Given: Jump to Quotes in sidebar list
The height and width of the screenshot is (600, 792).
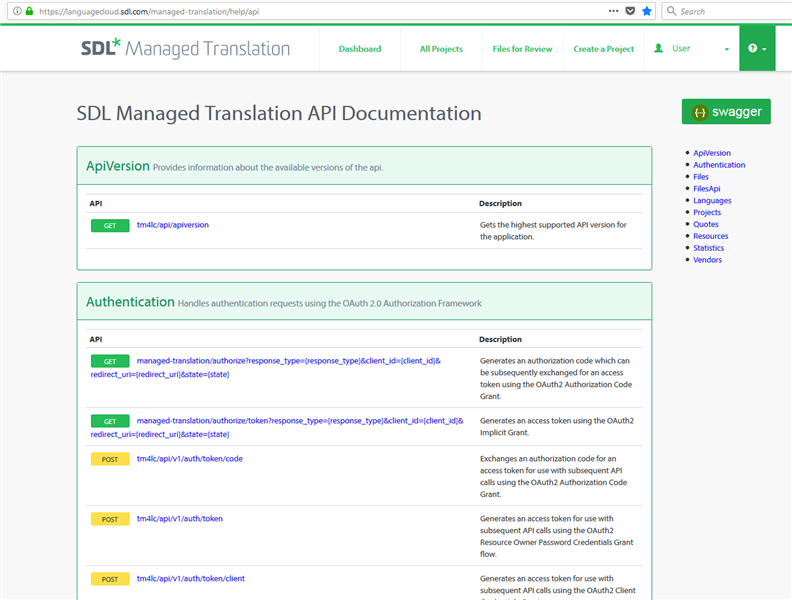Looking at the screenshot, I should (706, 224).
